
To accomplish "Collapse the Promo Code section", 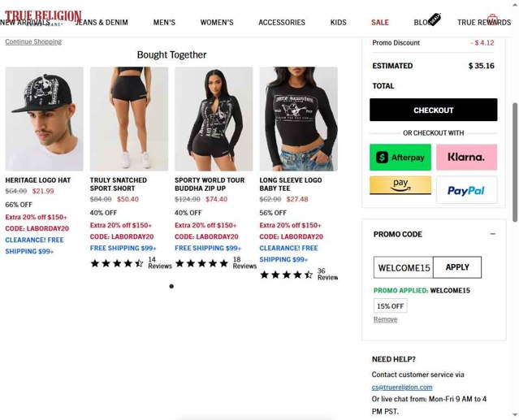I will tap(492, 234).
